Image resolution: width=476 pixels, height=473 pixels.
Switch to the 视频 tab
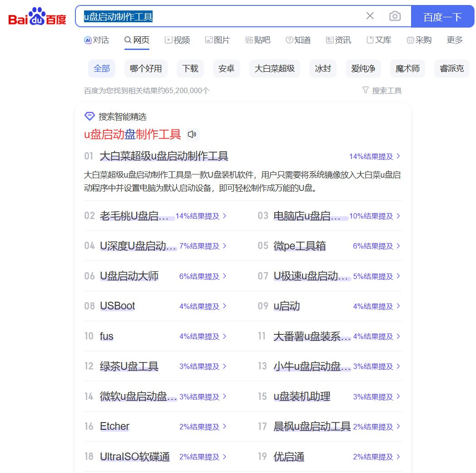pyautogui.click(x=177, y=40)
